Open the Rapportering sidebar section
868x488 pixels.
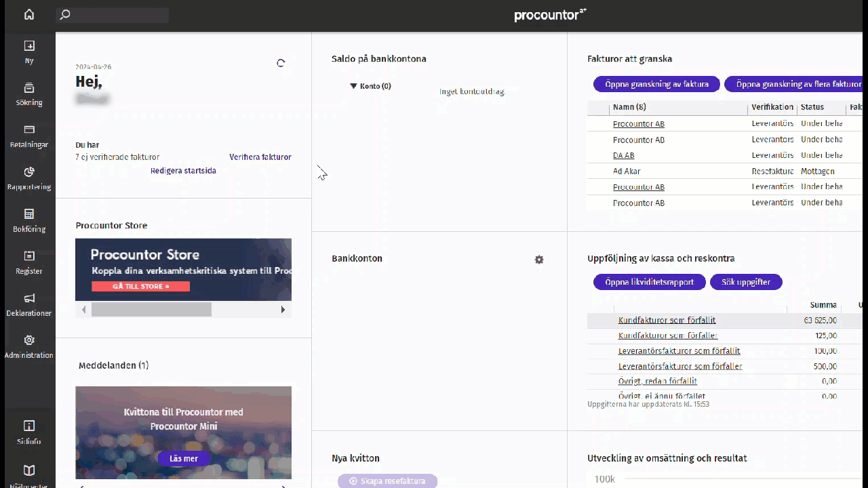tap(28, 178)
